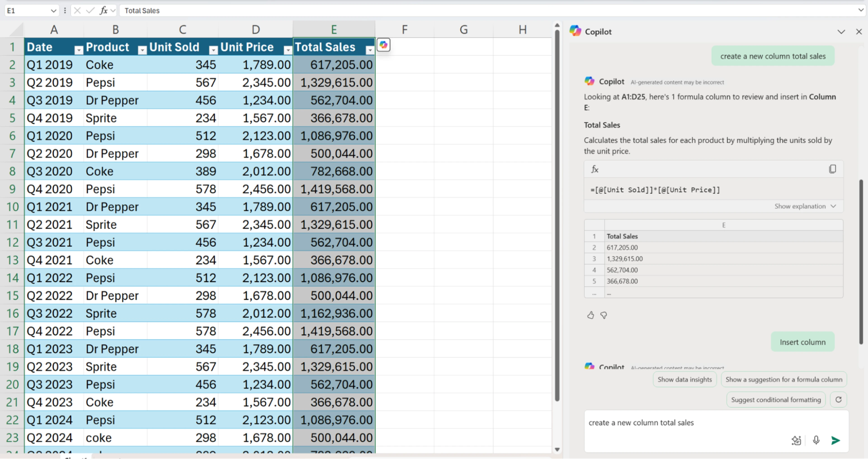Click the Sprite cell in row 16
Screen dimensions: 868x459
115,313
